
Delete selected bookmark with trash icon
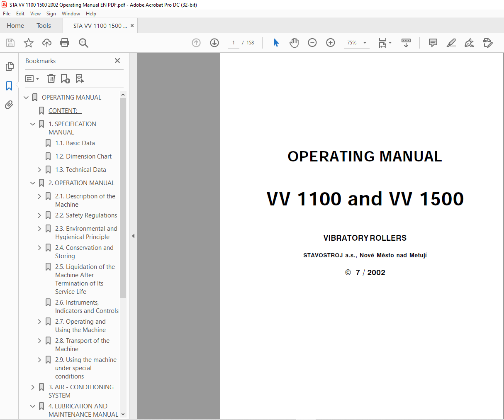point(51,78)
